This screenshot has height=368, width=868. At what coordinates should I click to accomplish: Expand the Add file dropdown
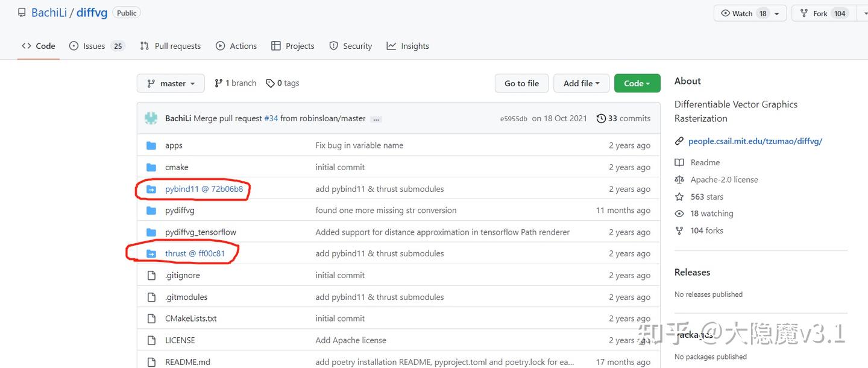click(x=581, y=83)
